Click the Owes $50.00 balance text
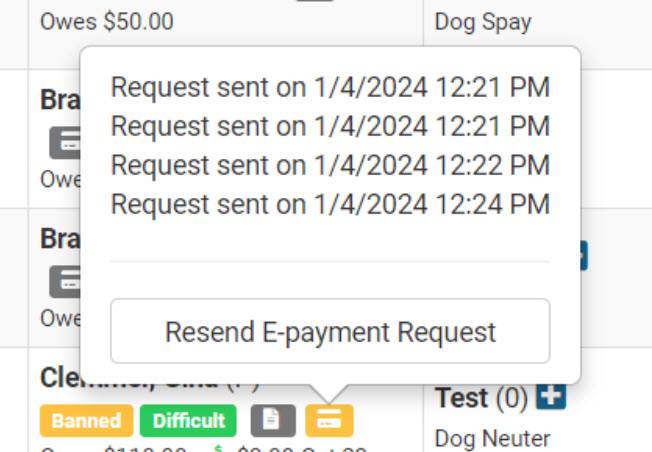Screen dimensions: 652x452 coord(107,21)
